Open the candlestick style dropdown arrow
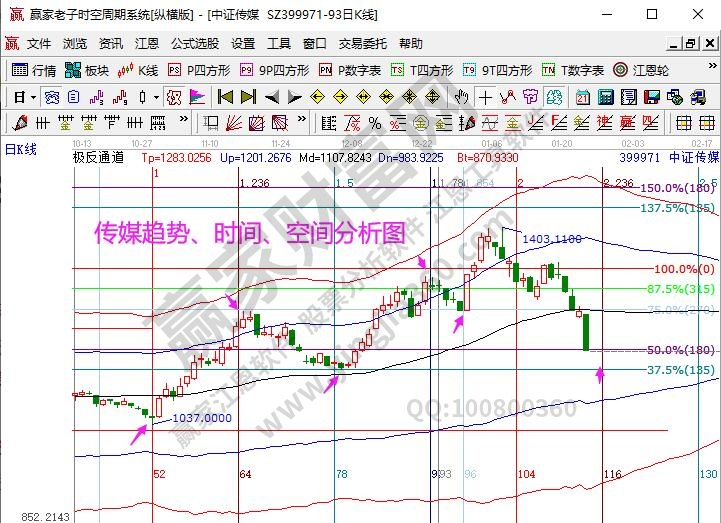The width and height of the screenshot is (721, 523). [x=155, y=97]
